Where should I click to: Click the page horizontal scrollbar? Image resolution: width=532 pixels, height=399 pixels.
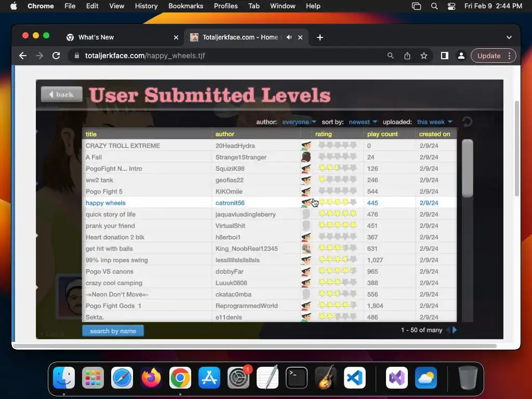[x=255, y=346]
